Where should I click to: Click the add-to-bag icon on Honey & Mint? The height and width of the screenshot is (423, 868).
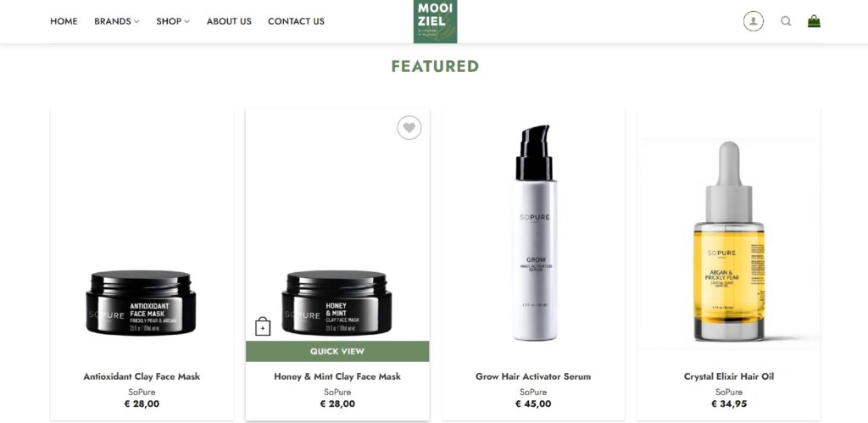263,326
